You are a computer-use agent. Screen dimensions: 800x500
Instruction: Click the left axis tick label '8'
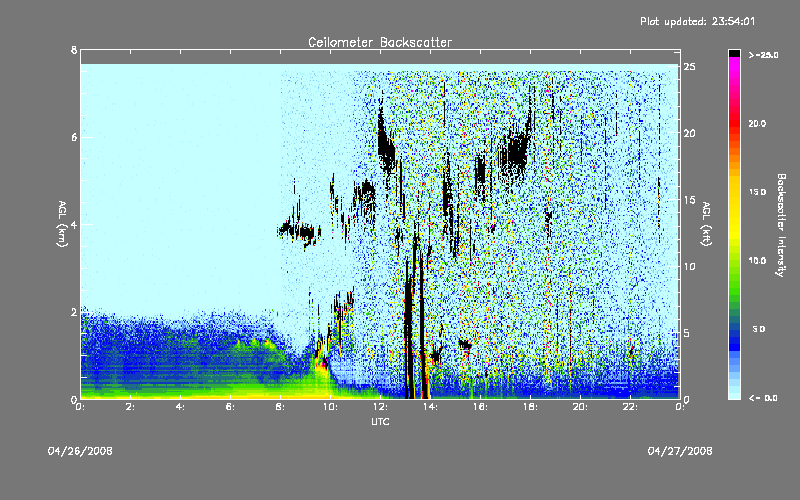pyautogui.click(x=74, y=50)
